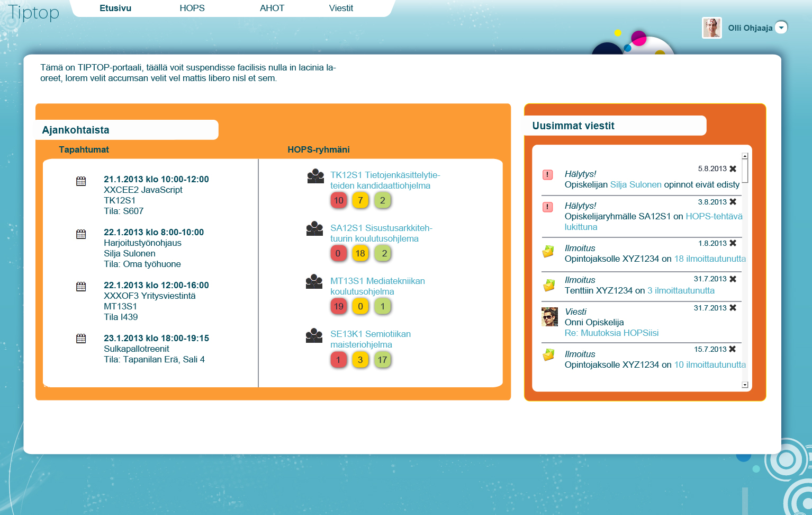This screenshot has width=812, height=515.
Task: Select event 22.1.2013 klo 8:00-10:00
Action: 154,232
